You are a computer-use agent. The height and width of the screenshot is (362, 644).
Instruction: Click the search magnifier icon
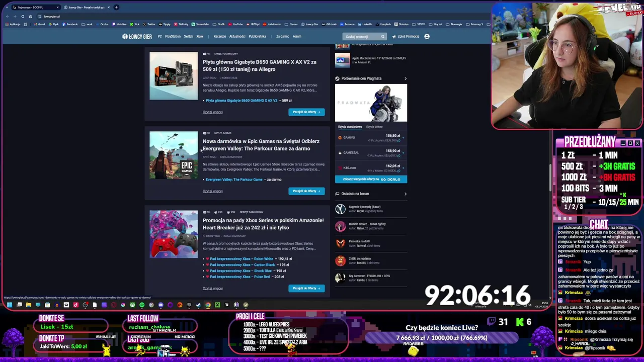pyautogui.click(x=383, y=36)
